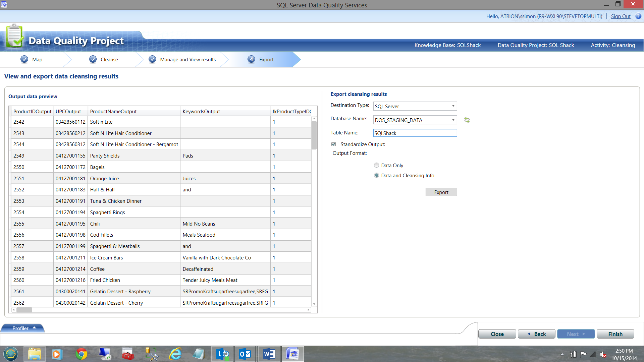
Task: Click the Sign Out link
Action: [x=621, y=16]
